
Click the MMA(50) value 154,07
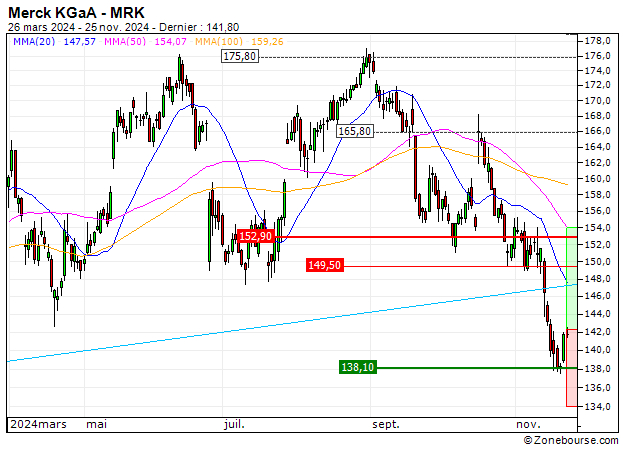coord(171,41)
